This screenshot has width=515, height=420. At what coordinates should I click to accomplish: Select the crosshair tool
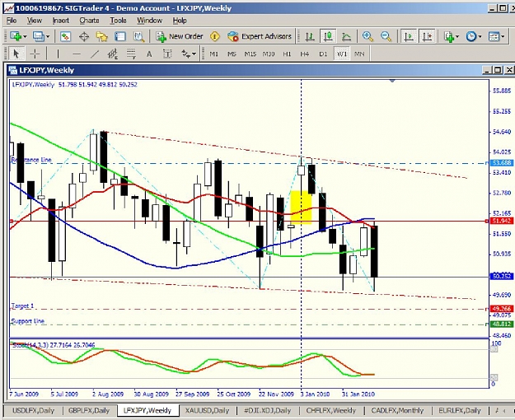pos(35,54)
